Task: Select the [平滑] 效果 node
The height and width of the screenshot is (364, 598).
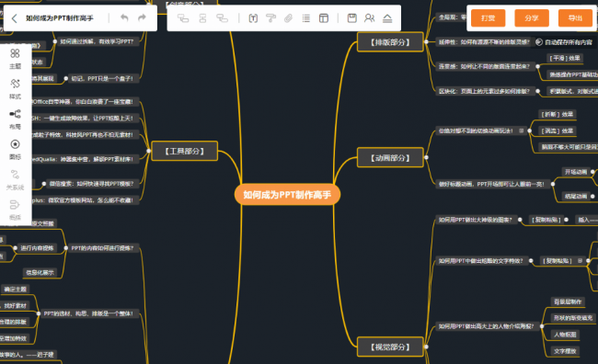Action: (565, 58)
